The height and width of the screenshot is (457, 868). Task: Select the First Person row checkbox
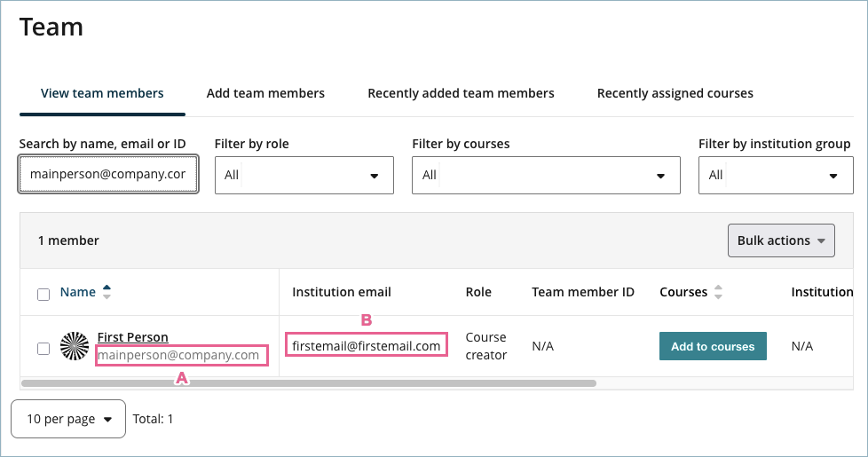click(x=43, y=349)
